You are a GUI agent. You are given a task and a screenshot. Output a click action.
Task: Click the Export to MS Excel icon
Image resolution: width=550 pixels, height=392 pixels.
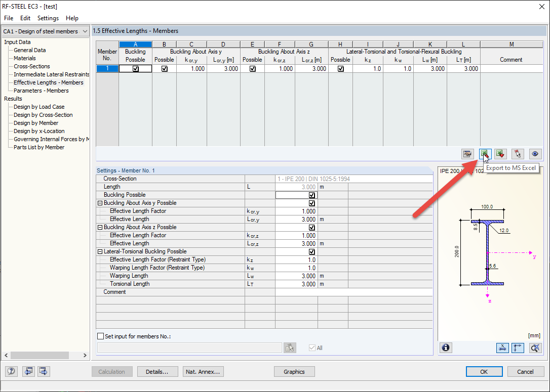tap(484, 154)
